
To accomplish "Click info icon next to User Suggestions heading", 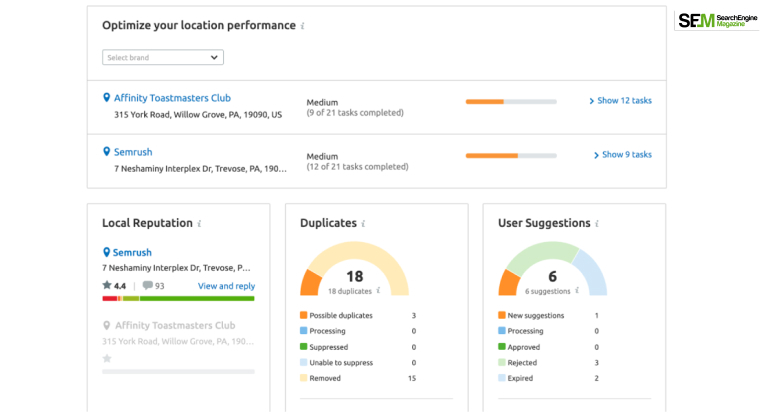I will (x=597, y=223).
